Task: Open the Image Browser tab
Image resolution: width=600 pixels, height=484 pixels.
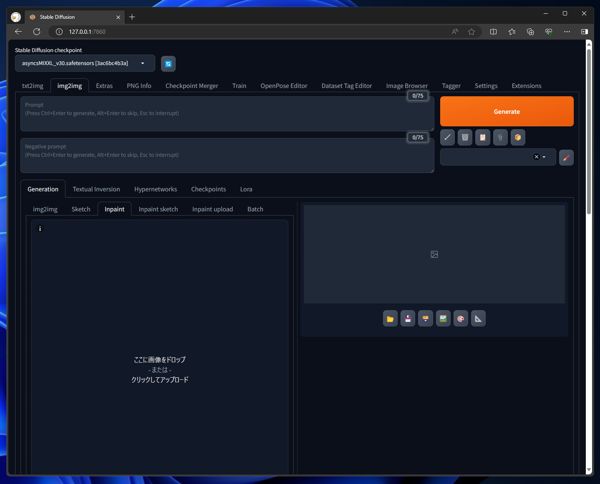Action: [x=407, y=86]
